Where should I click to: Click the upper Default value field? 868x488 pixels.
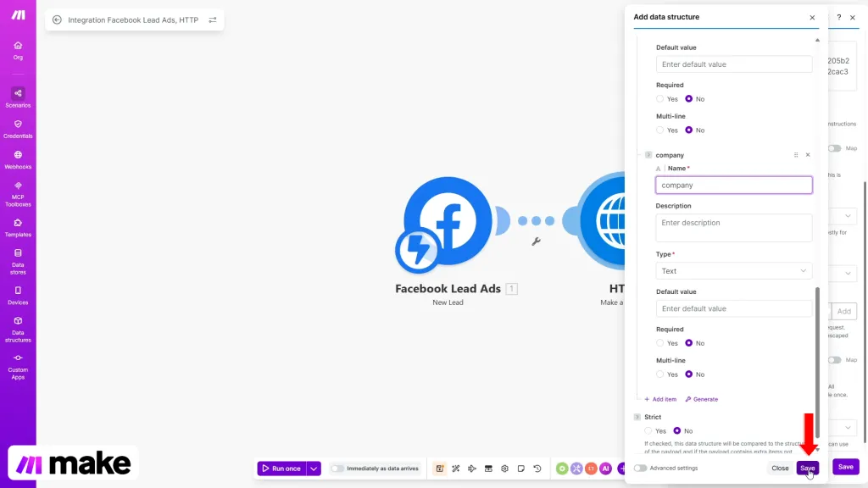[734, 64]
